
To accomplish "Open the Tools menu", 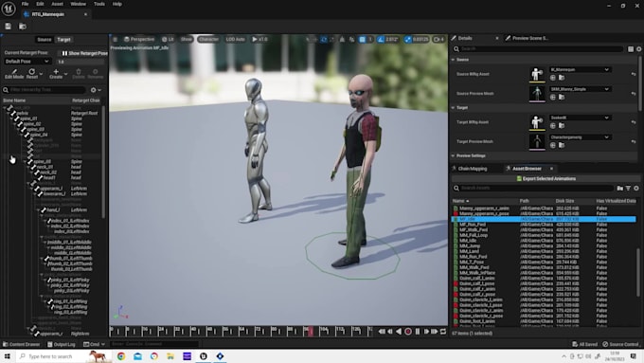I will (x=99, y=4).
